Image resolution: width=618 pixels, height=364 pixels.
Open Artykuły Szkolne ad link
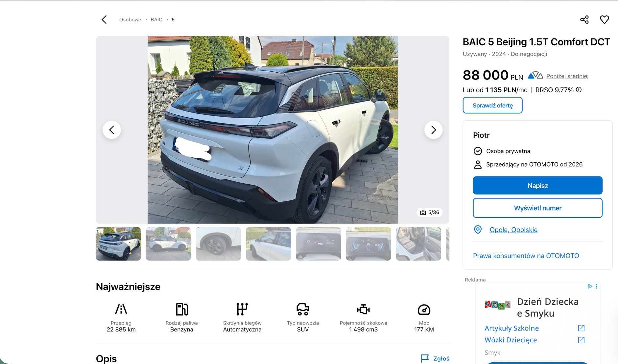[511, 328]
